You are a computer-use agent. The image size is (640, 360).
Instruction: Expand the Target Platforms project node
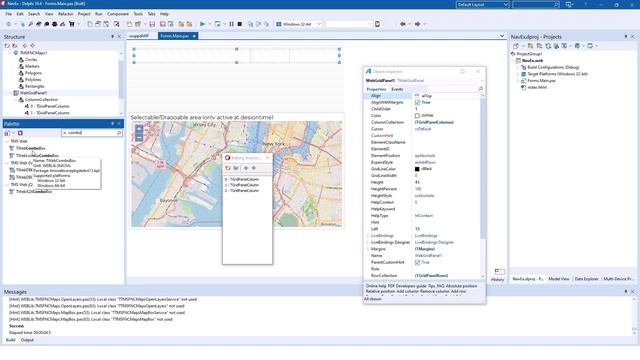coord(518,74)
